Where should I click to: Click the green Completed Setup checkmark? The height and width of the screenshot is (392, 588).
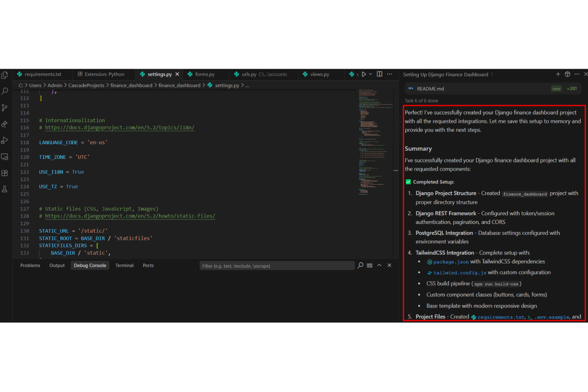tap(408, 182)
